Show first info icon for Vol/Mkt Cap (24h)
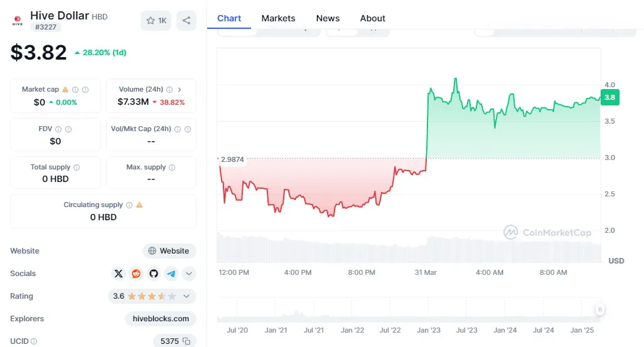 [x=178, y=129]
